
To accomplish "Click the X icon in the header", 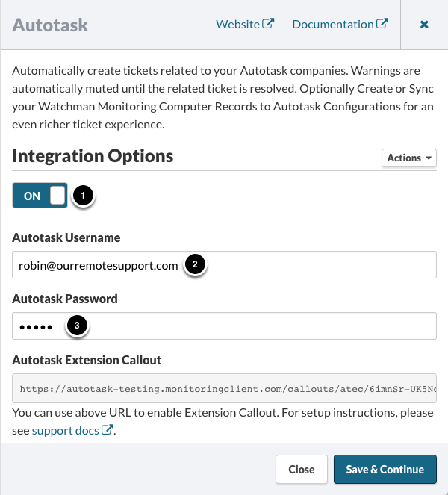I will click(424, 25).
